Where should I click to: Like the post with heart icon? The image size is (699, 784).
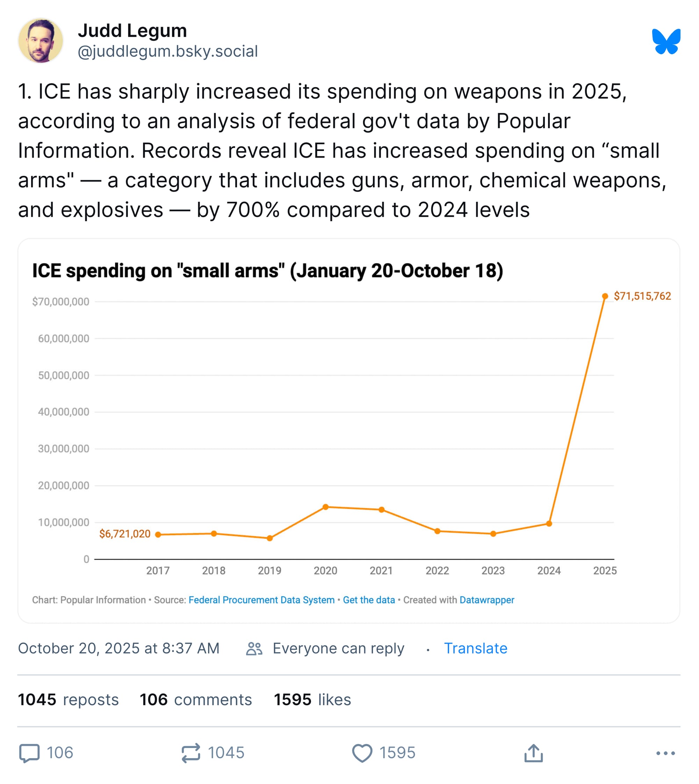362,753
